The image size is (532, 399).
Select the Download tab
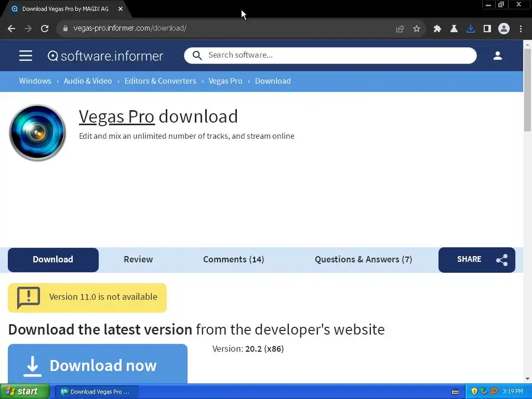coord(53,260)
